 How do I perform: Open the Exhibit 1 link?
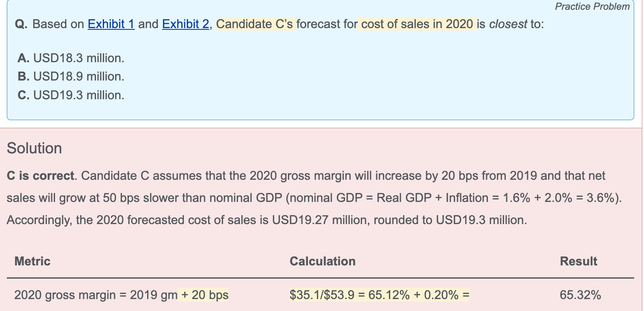(x=111, y=24)
